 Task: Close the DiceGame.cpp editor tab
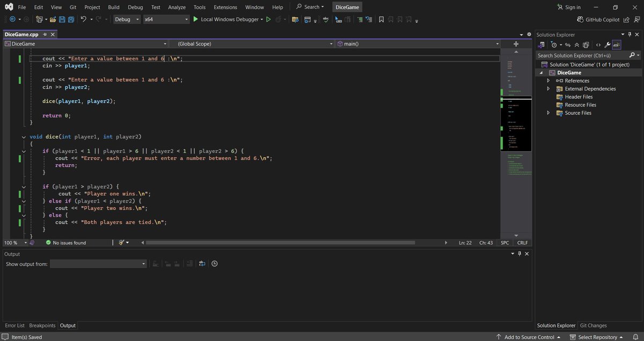53,34
